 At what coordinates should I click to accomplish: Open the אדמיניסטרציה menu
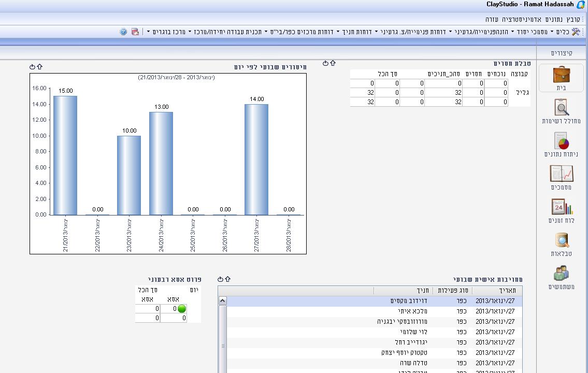[522, 19]
